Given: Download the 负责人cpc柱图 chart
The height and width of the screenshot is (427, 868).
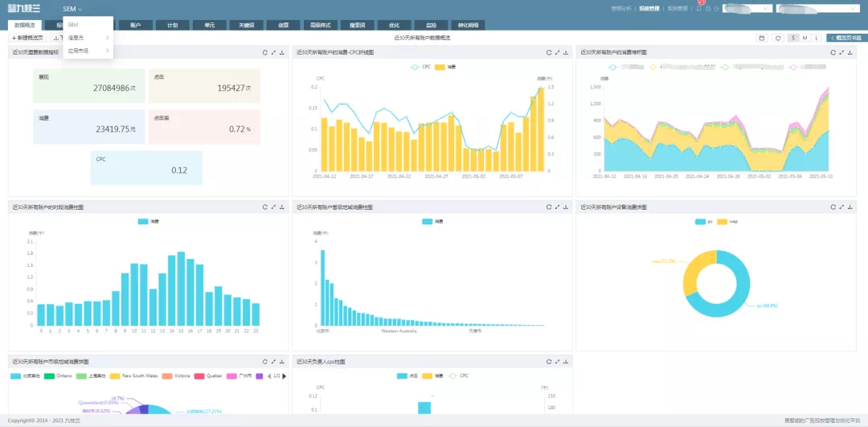Looking at the screenshot, I should 566,361.
